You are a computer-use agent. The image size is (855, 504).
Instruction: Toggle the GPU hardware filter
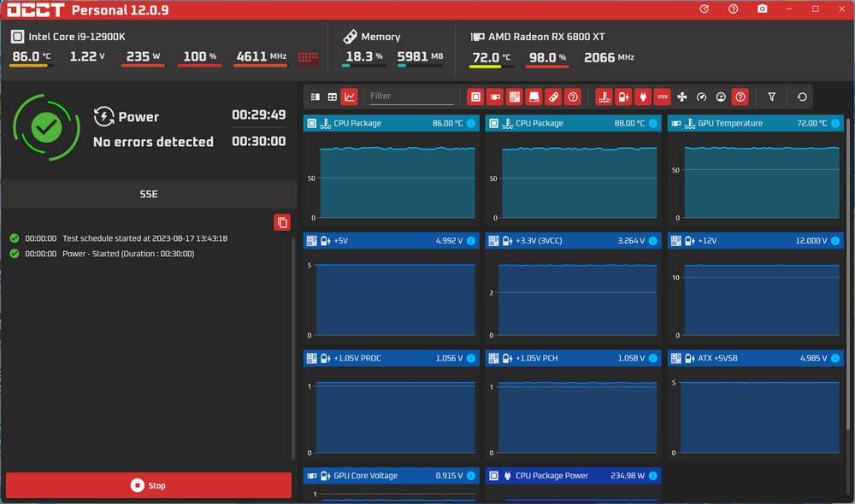coord(495,97)
